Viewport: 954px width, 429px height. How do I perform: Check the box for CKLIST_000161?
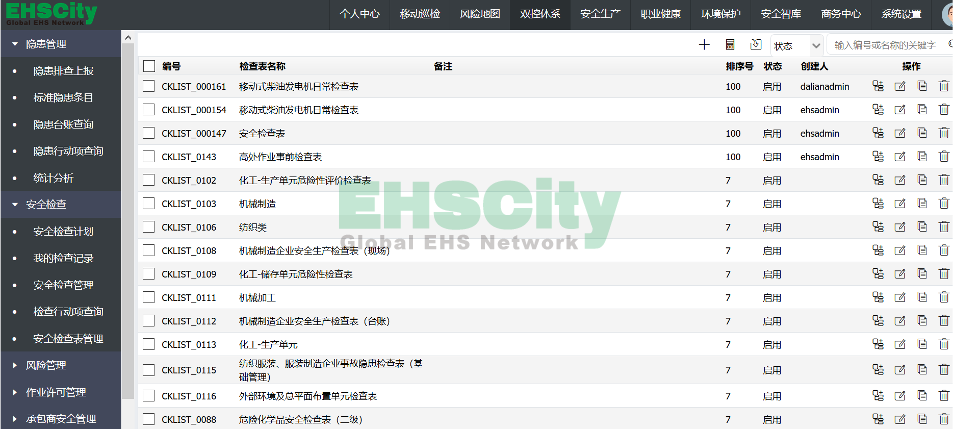(149, 86)
